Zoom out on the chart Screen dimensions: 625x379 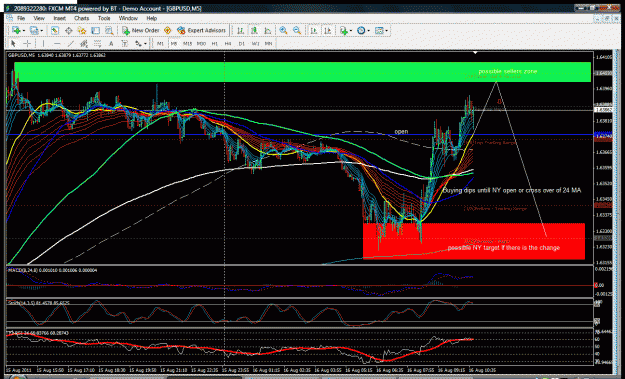pos(297,31)
